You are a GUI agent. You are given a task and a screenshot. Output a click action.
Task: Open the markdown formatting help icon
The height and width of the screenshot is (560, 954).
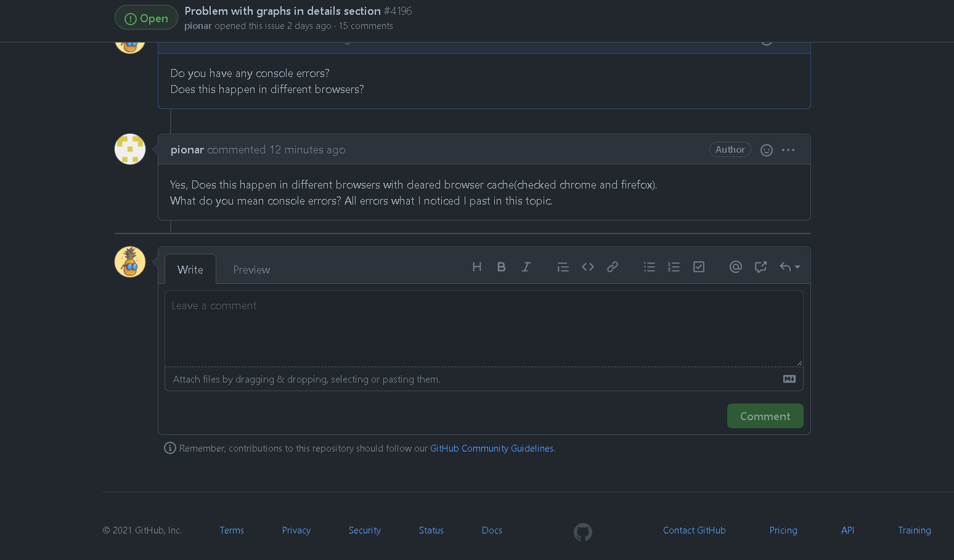pyautogui.click(x=789, y=379)
